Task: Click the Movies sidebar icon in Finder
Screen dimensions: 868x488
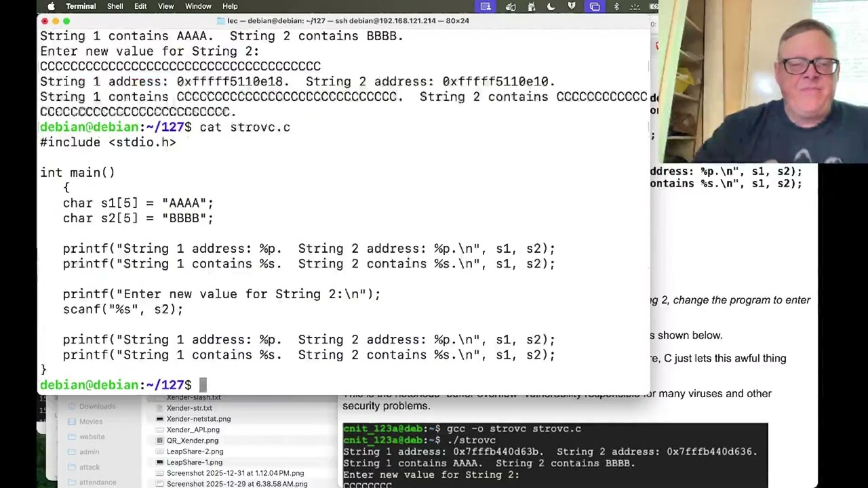Action: (73, 421)
